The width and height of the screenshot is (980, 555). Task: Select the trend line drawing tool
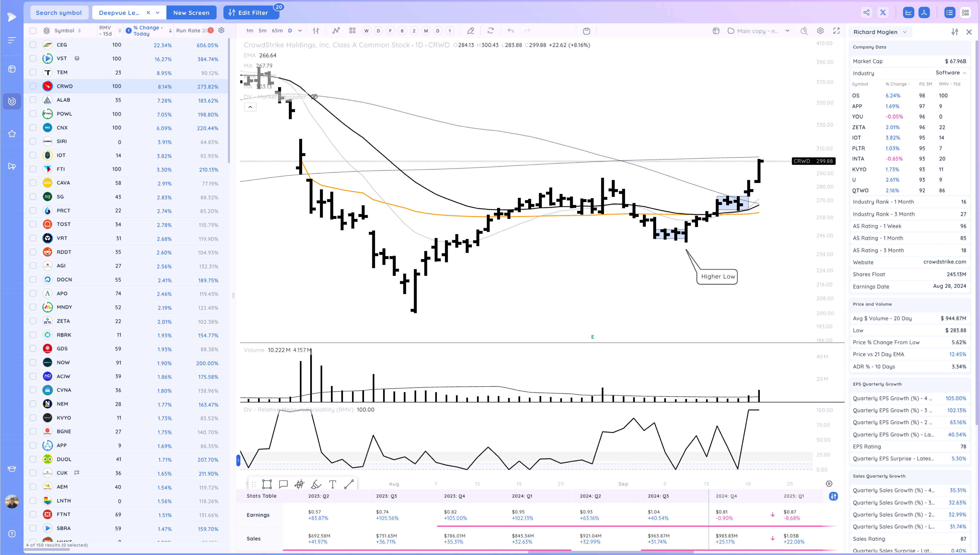click(x=349, y=484)
